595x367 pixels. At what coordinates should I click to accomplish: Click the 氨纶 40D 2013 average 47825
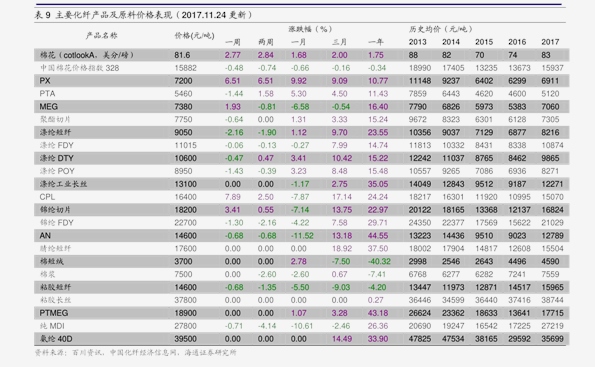click(x=420, y=339)
